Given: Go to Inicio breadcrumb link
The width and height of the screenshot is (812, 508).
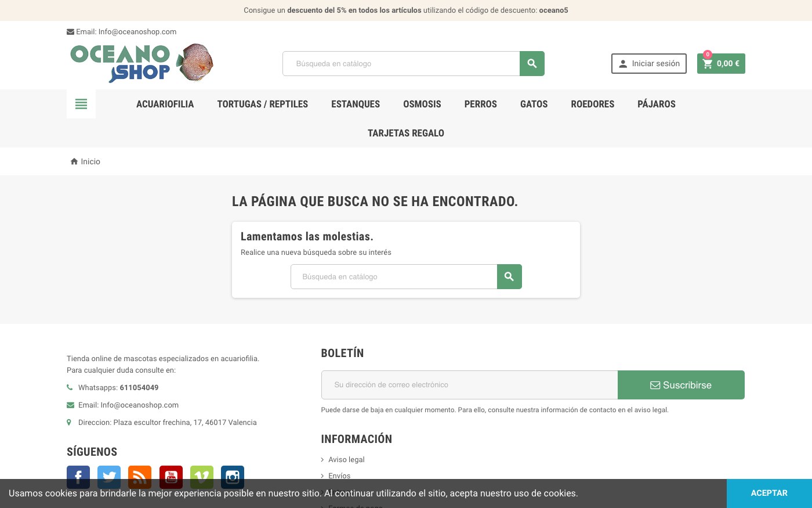Looking at the screenshot, I should 90,161.
